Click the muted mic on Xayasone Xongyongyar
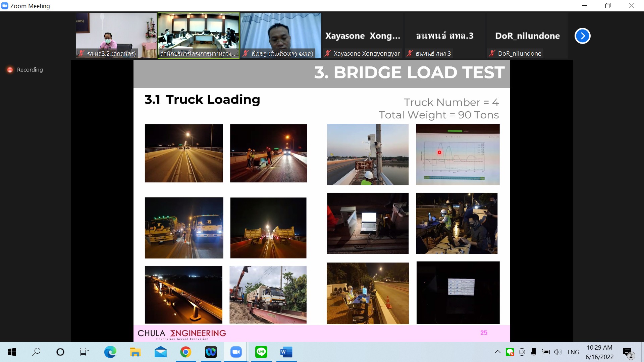644x362 pixels. tap(328, 53)
